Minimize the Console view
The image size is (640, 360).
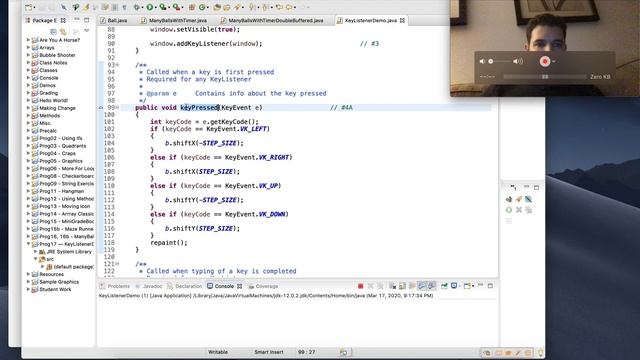pos(481,285)
